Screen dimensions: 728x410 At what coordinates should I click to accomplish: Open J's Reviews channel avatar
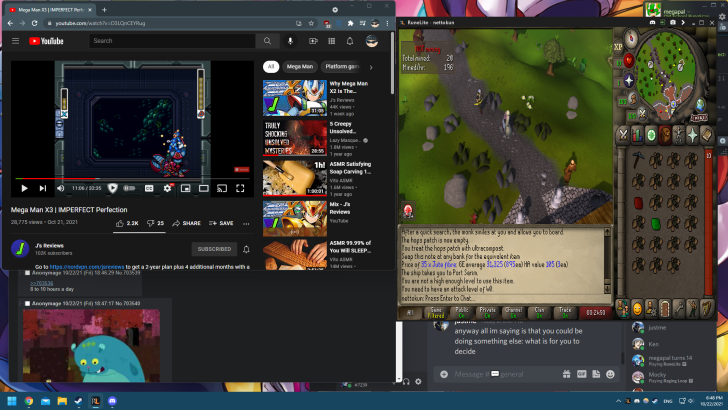20,249
